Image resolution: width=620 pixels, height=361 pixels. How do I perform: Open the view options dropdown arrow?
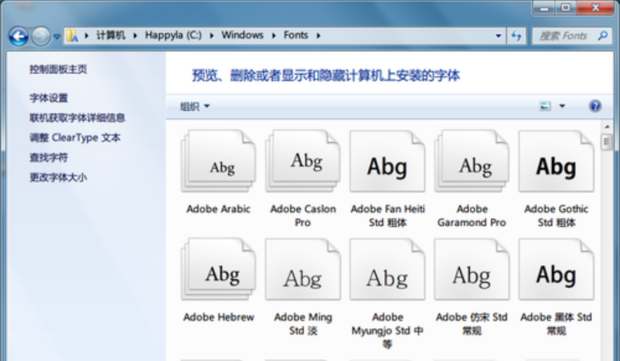562,106
